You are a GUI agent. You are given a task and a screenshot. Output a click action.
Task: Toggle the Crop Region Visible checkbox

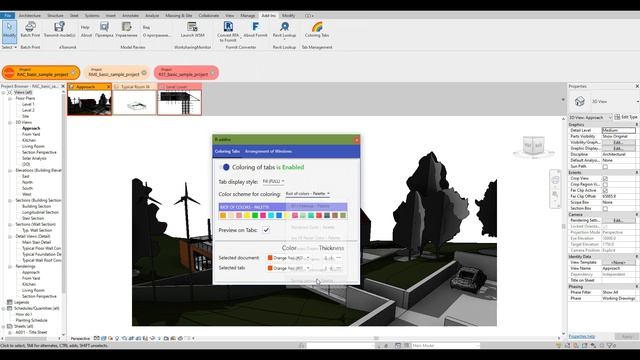[x=605, y=184]
